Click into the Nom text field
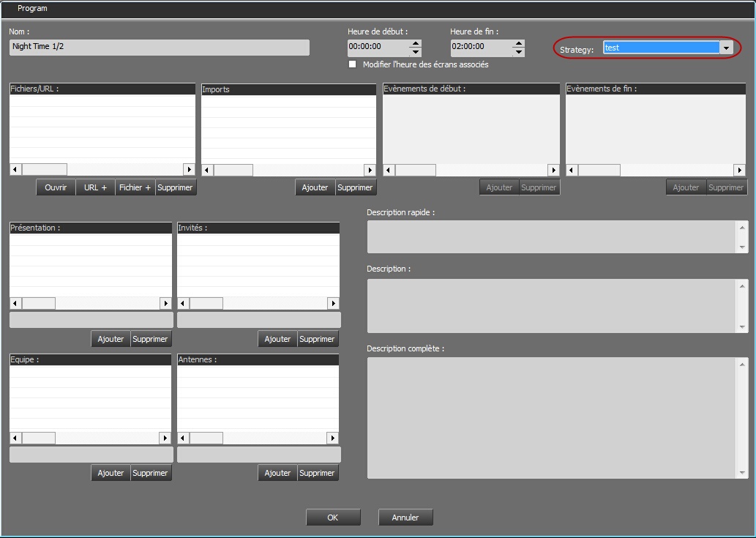The width and height of the screenshot is (756, 538). 159,47
